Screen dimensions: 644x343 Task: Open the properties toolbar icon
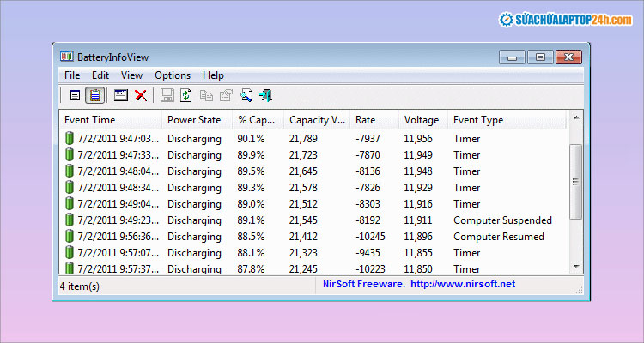click(x=226, y=95)
